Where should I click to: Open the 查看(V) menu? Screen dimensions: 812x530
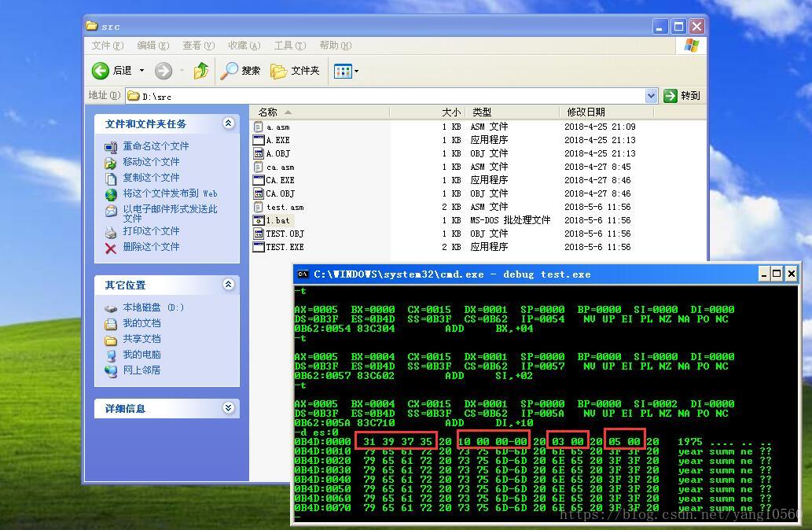coord(198,46)
